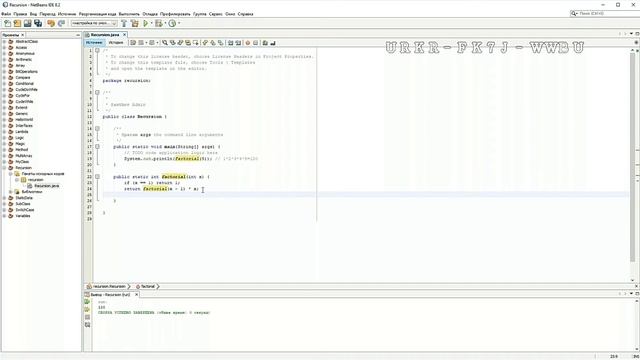640x360 pixels.
Task: Click the Stop Macro Recording icon
Action: [x=256, y=42]
